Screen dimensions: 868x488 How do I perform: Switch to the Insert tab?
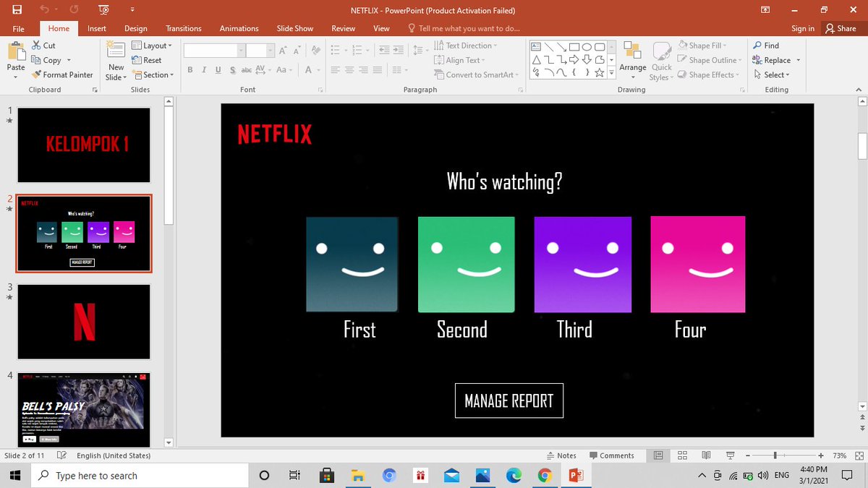pyautogui.click(x=97, y=28)
